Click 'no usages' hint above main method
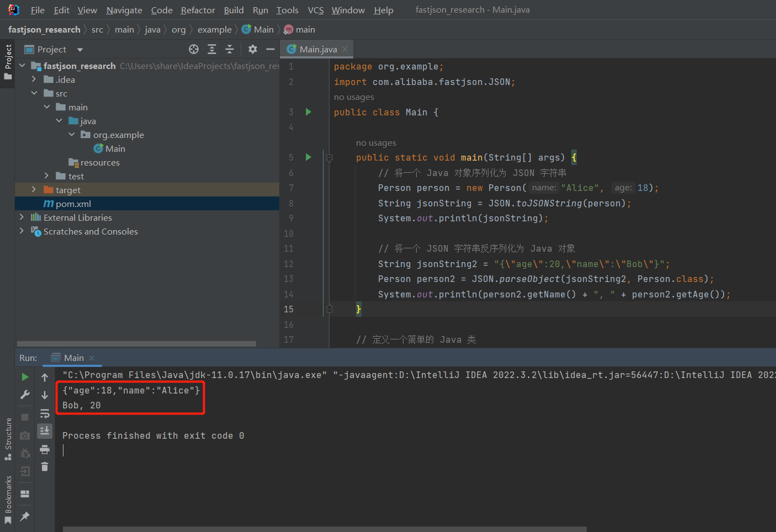This screenshot has width=776, height=532. [376, 143]
